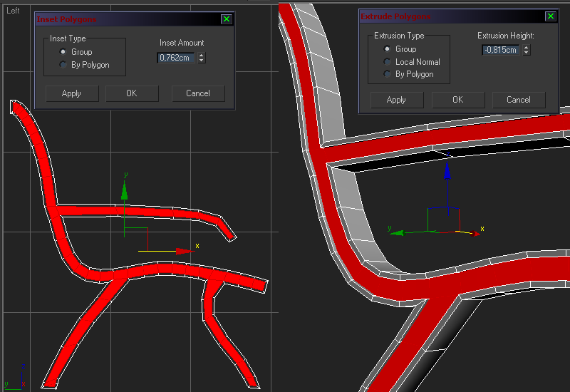Select Group inset type radio button
The height and width of the screenshot is (392, 570).
[x=64, y=52]
